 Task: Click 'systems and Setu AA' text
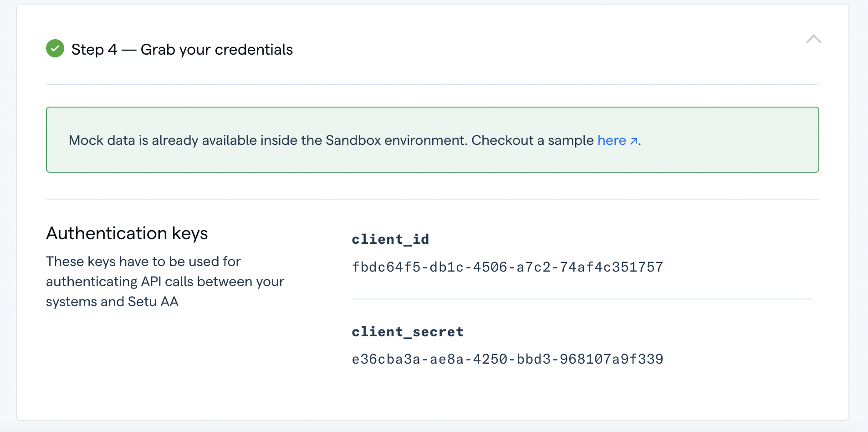tap(112, 302)
